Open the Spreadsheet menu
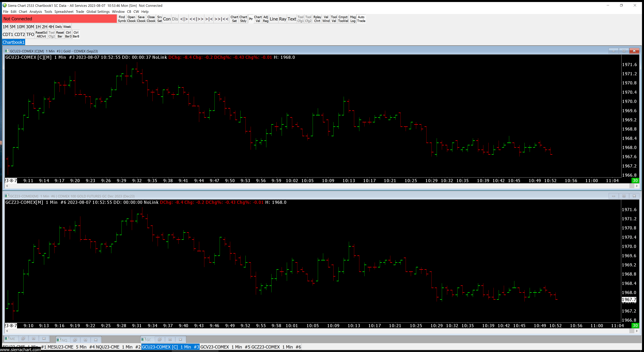This screenshot has width=644, height=352. click(64, 11)
